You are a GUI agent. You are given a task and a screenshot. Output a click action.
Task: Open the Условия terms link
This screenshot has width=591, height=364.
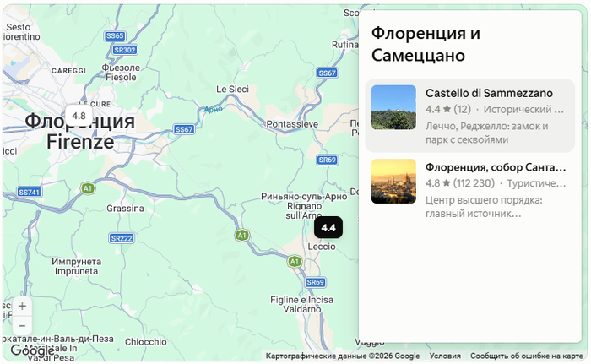pyautogui.click(x=445, y=356)
